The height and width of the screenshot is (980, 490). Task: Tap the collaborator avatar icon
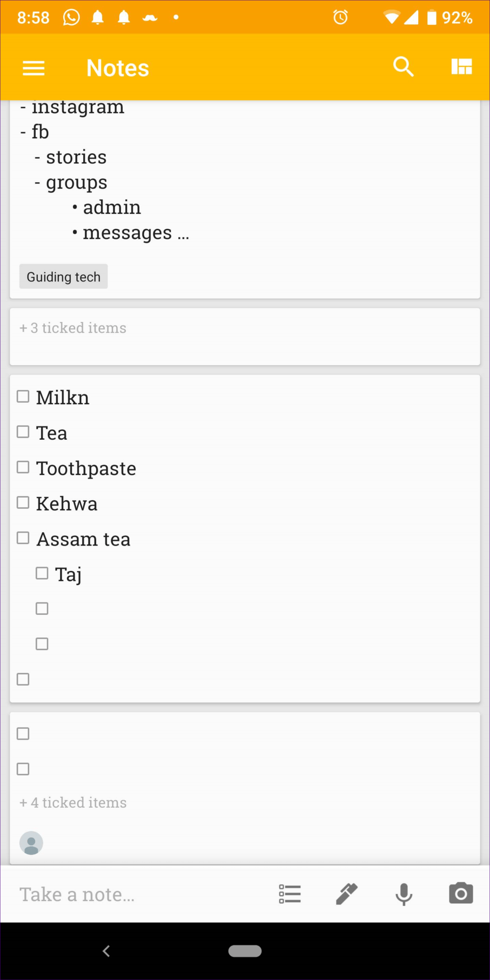click(31, 843)
